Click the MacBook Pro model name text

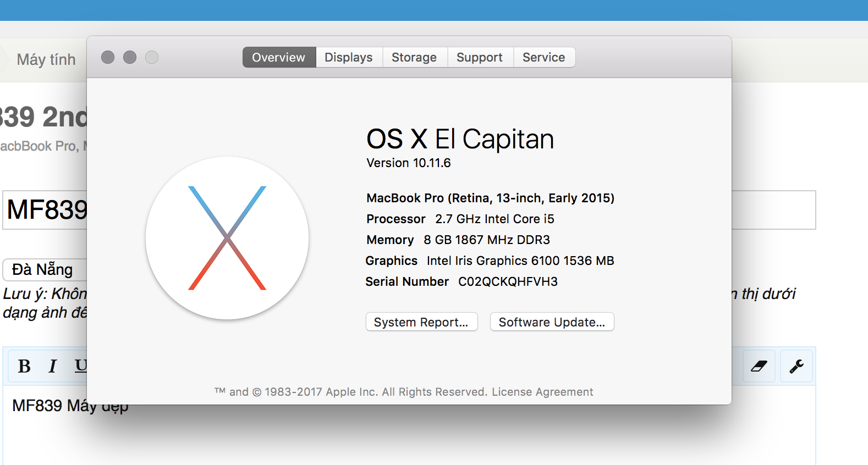(x=491, y=198)
